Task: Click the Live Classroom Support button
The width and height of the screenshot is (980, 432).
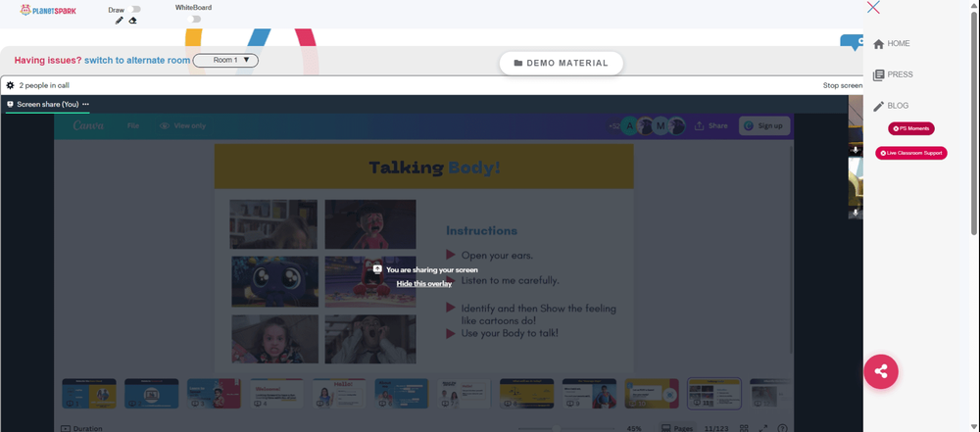Action: [911, 153]
